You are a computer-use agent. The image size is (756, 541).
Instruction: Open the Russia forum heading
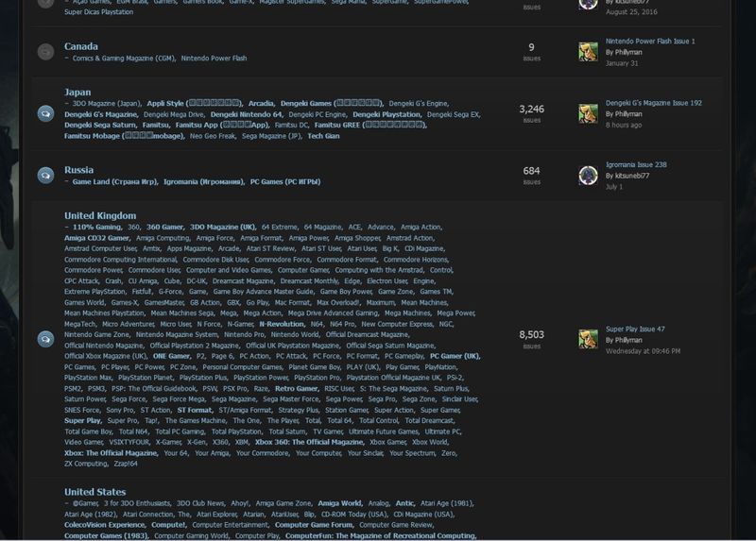coord(79,170)
